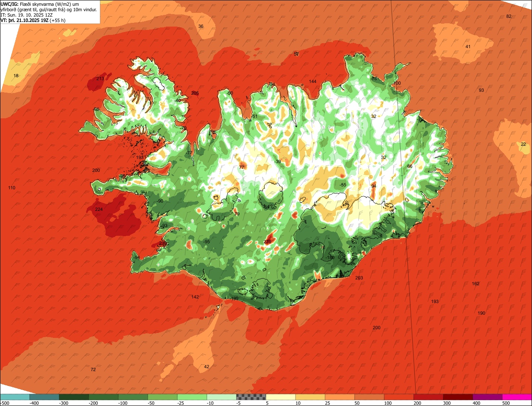Click the map value 22 at east edge
Viewport: 532px width, 406px height.
(x=523, y=144)
